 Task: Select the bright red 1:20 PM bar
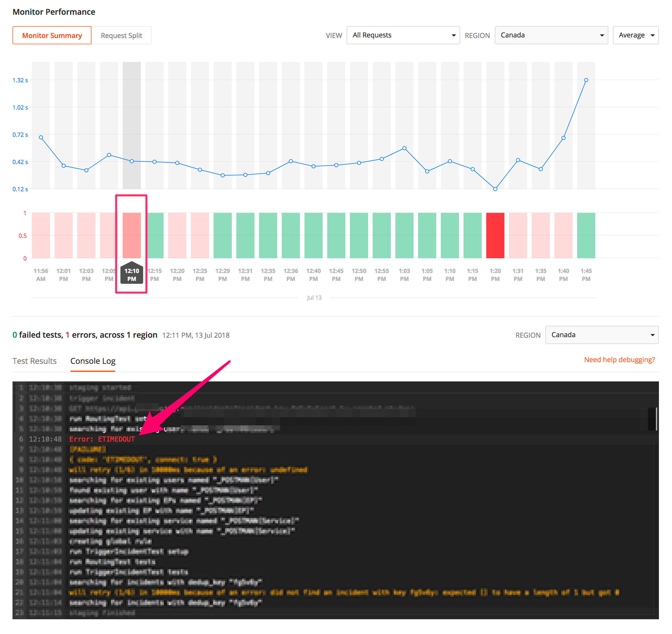coord(495,236)
